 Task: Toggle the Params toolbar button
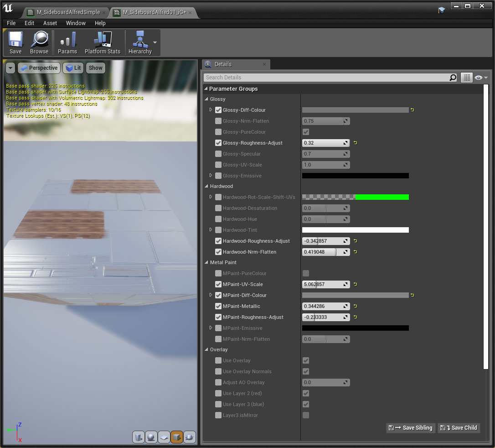click(x=67, y=43)
